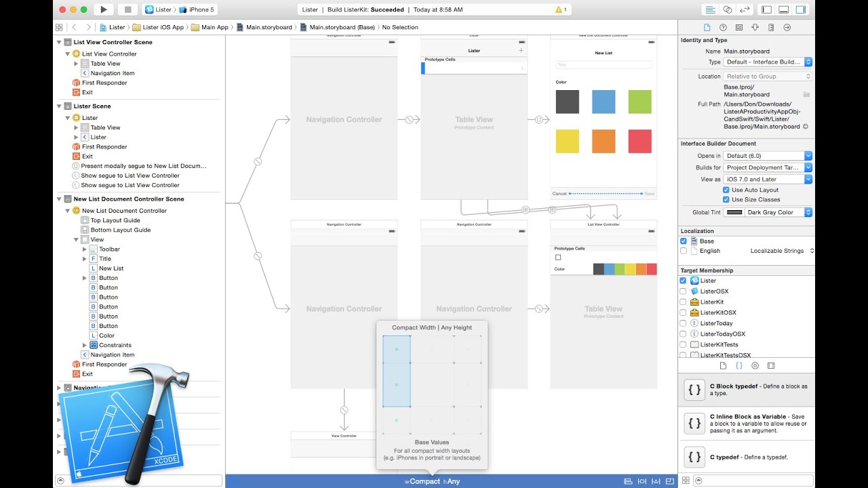Open the Type dropdown
This screenshot has height=488, width=868.
(768, 62)
